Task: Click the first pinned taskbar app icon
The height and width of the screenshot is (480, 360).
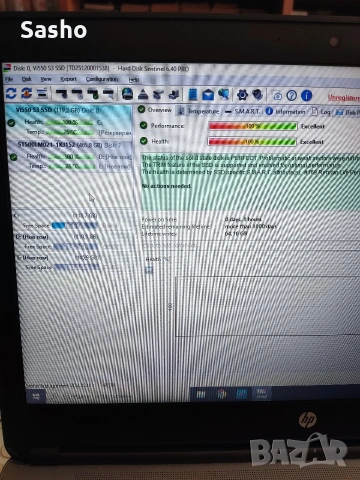Action: point(201,394)
